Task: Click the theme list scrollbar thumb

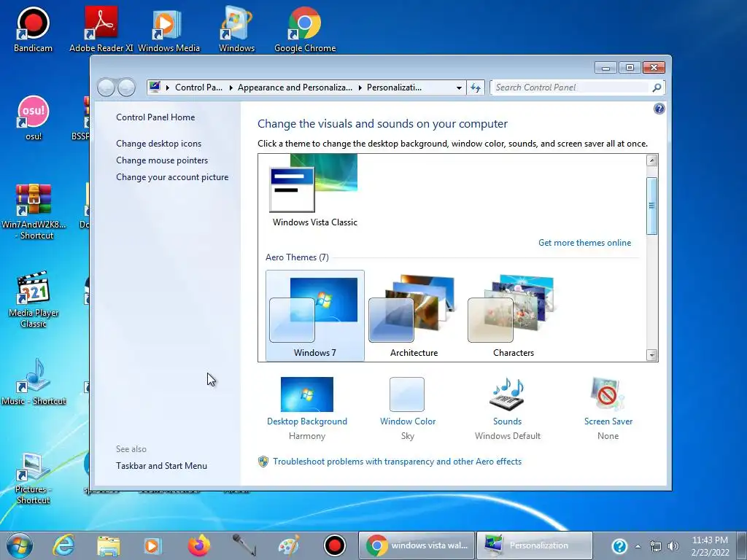Action: click(651, 206)
